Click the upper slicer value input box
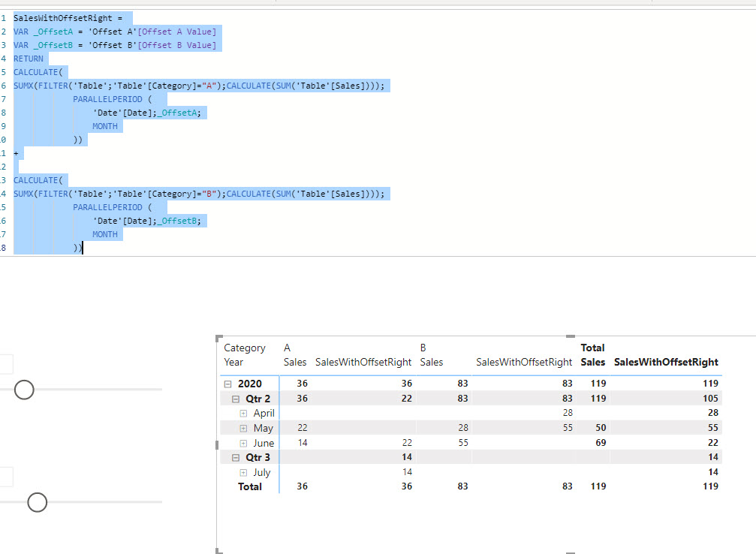The height and width of the screenshot is (554, 756). [6, 364]
